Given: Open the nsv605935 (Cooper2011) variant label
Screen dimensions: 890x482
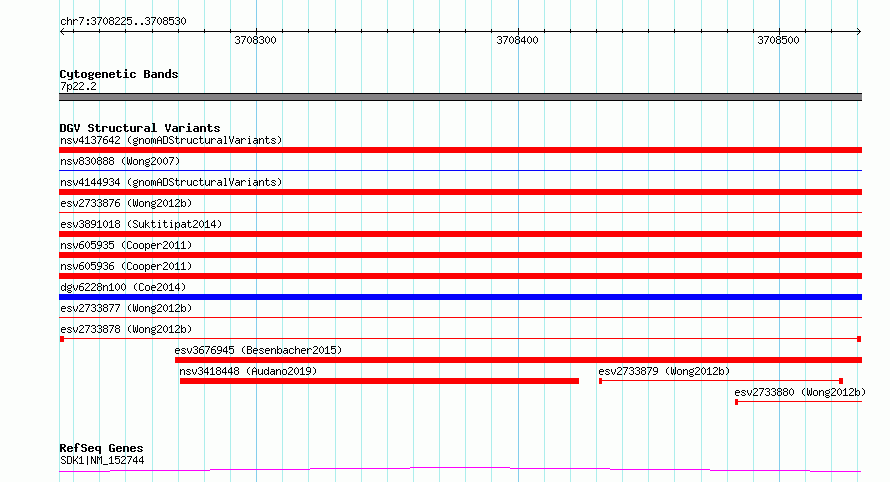Looking at the screenshot, I should point(126,245).
